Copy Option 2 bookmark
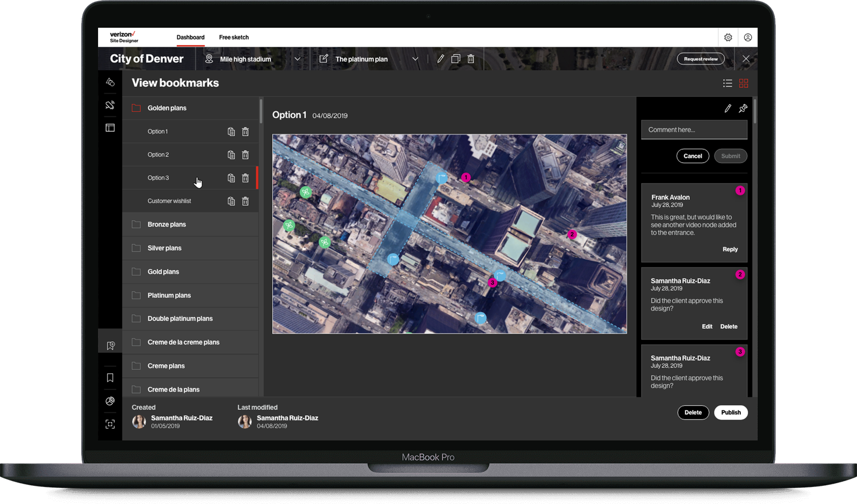The image size is (857, 504). [x=231, y=155]
